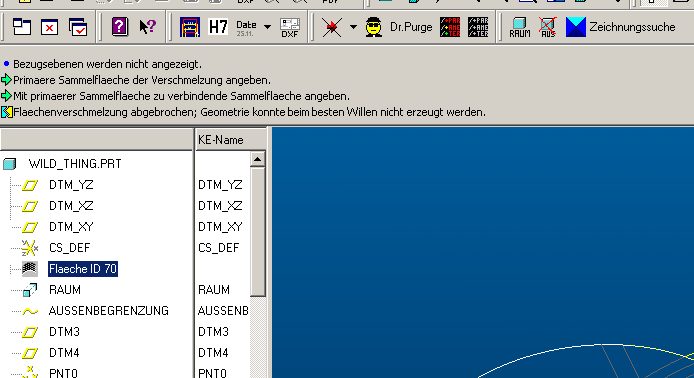Click the blue Zeichnungssuche icon
694x378 pixels.
click(x=576, y=27)
